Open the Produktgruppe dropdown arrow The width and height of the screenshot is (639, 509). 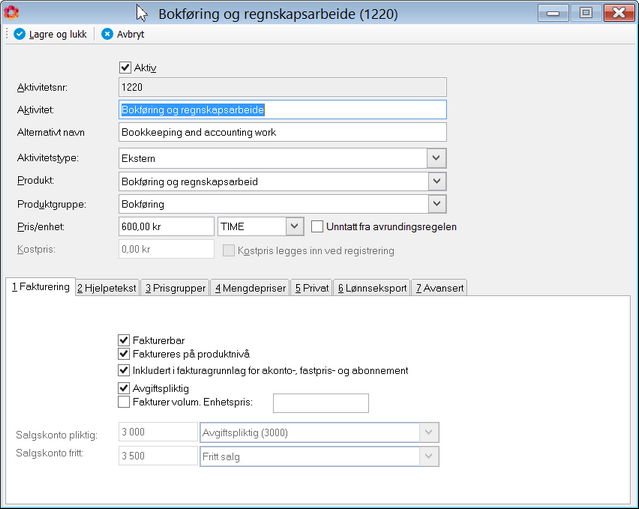click(x=436, y=204)
